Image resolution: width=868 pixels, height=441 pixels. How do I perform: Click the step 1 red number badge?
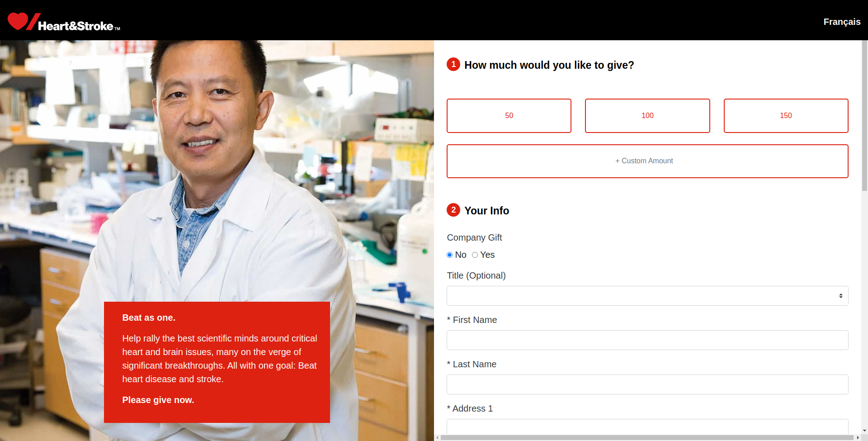click(453, 65)
